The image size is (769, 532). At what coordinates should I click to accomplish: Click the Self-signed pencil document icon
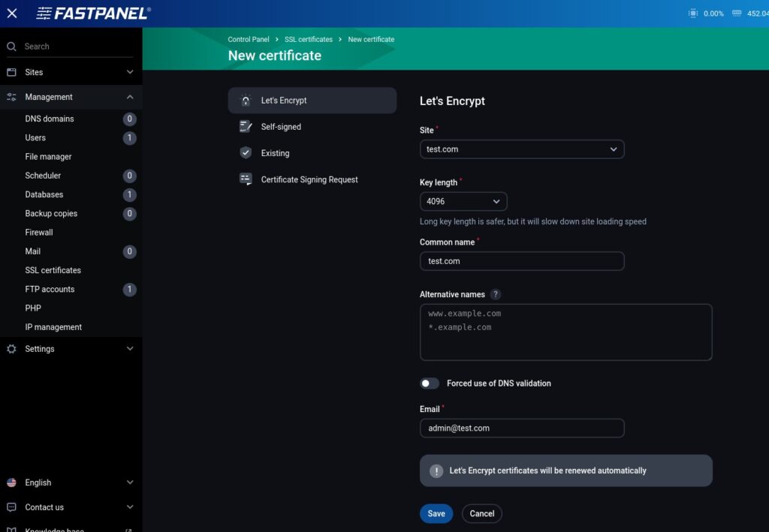[x=246, y=126]
